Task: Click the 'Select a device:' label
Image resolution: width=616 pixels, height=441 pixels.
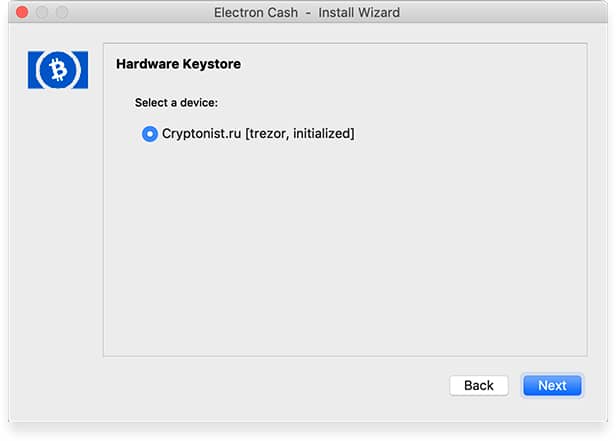Action: coord(176,103)
